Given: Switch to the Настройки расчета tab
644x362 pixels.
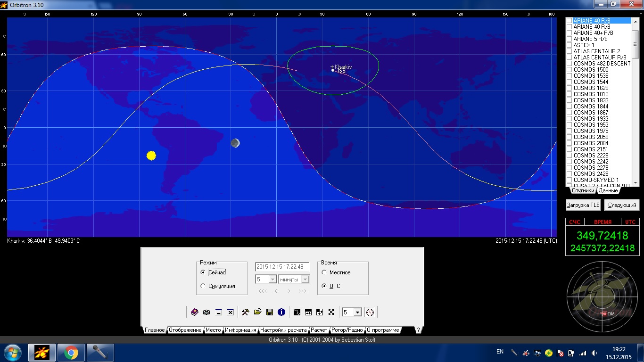Looking at the screenshot, I should pos(283,330).
